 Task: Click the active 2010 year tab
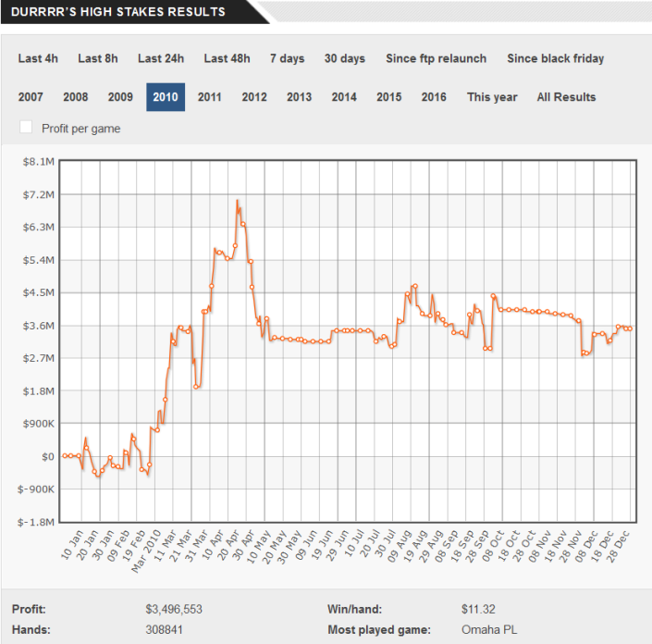(166, 97)
